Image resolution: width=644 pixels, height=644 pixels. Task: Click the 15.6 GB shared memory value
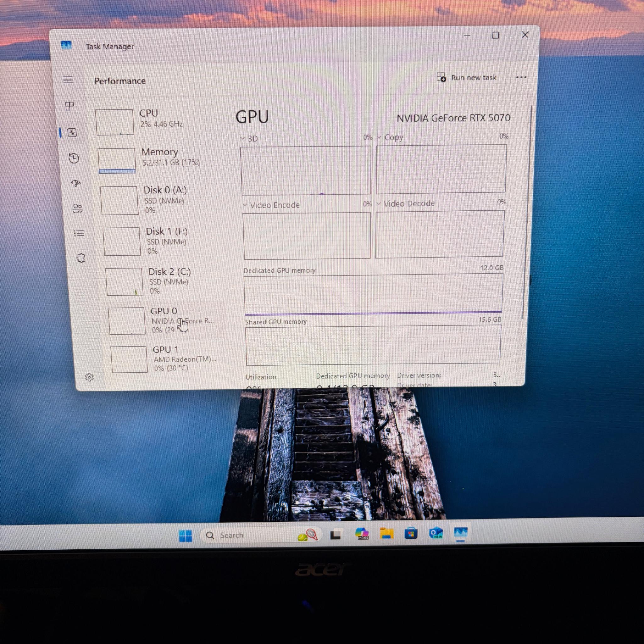tap(490, 319)
